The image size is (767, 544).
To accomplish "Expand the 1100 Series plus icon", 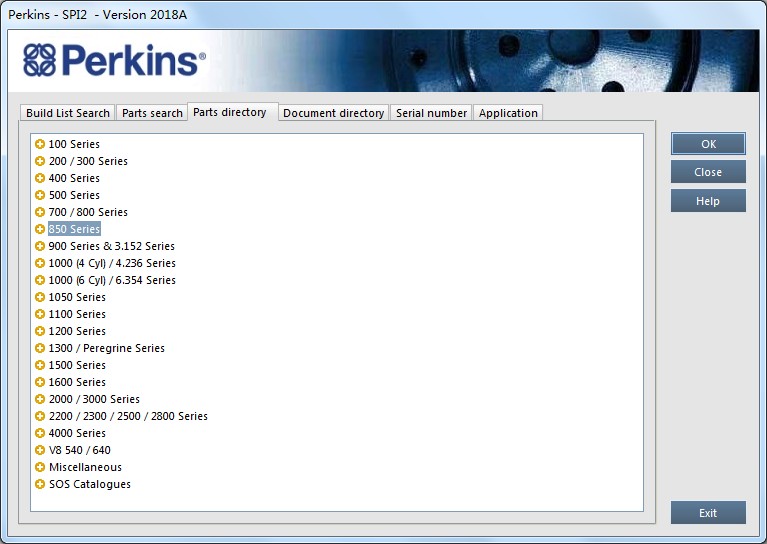I will 40,314.
